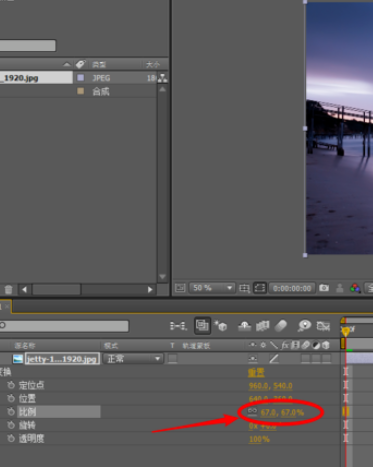Toggle stopwatch for 定位点 anchor point

11,385
